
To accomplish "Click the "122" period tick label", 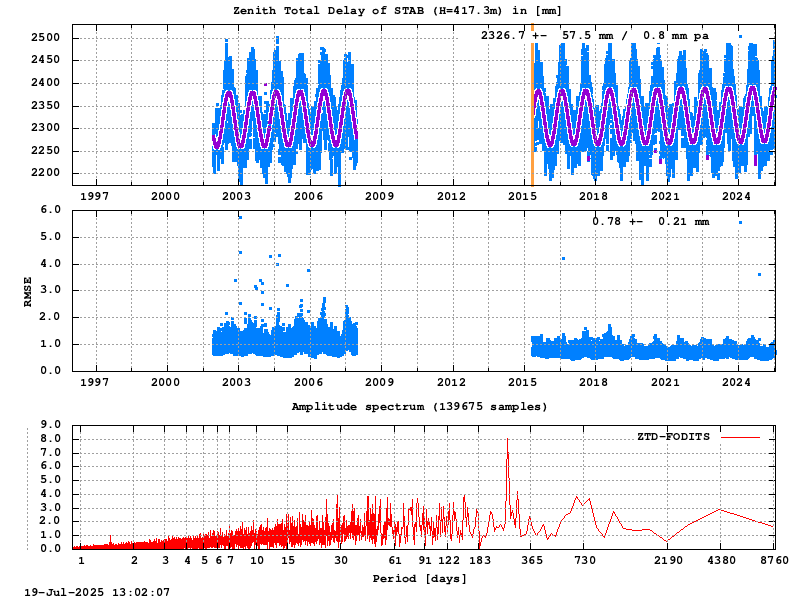I will 448,561.
